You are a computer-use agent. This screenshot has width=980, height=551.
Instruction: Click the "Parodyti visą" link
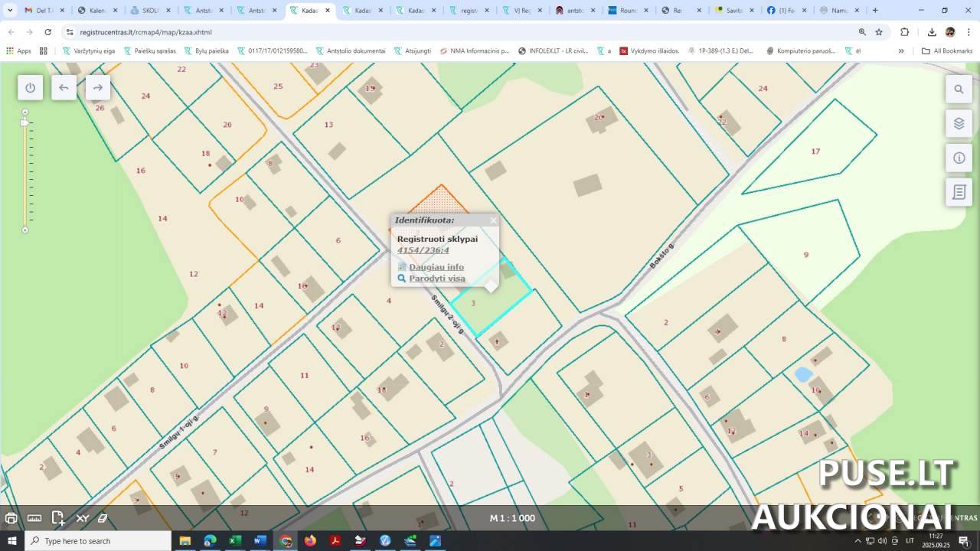coord(436,279)
